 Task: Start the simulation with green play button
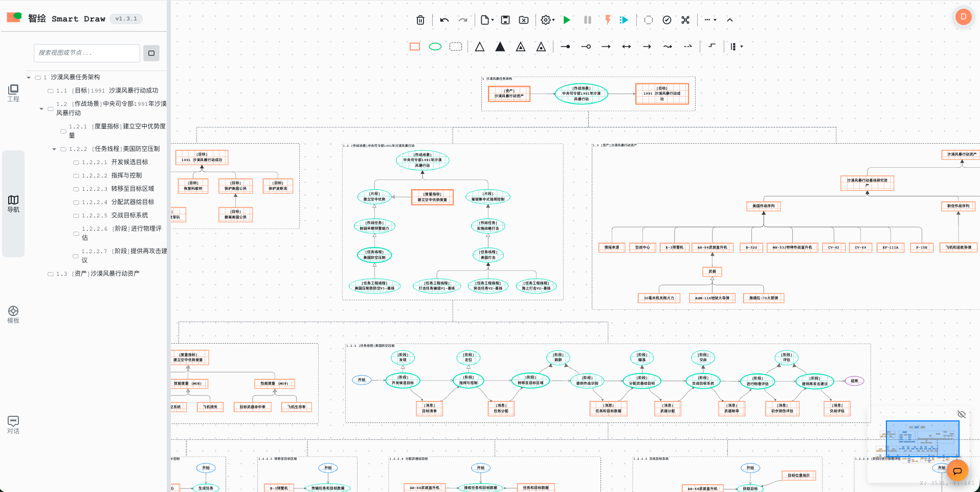(x=567, y=20)
